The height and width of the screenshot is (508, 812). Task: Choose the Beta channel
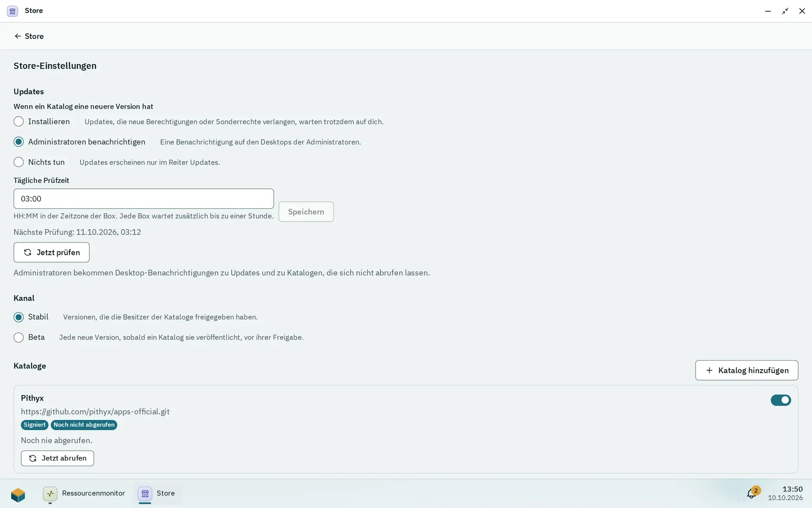point(19,338)
